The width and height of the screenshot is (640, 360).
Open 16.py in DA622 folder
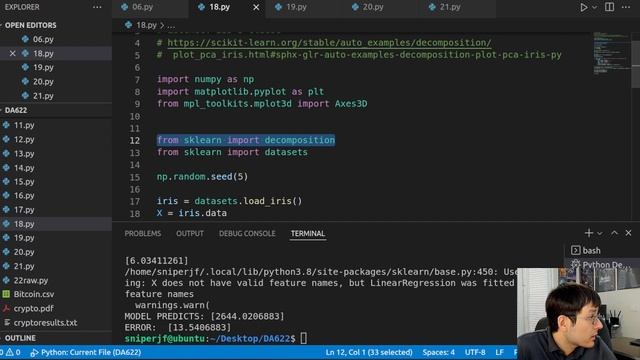coord(24,196)
